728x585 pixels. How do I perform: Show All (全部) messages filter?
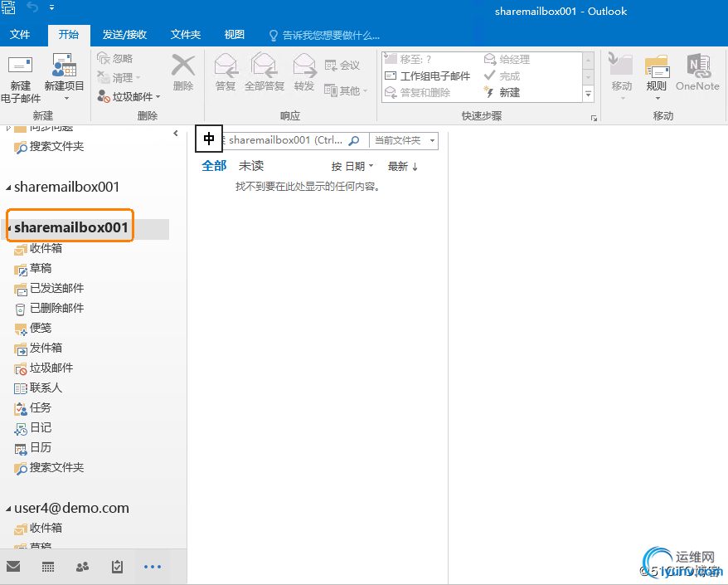214,166
